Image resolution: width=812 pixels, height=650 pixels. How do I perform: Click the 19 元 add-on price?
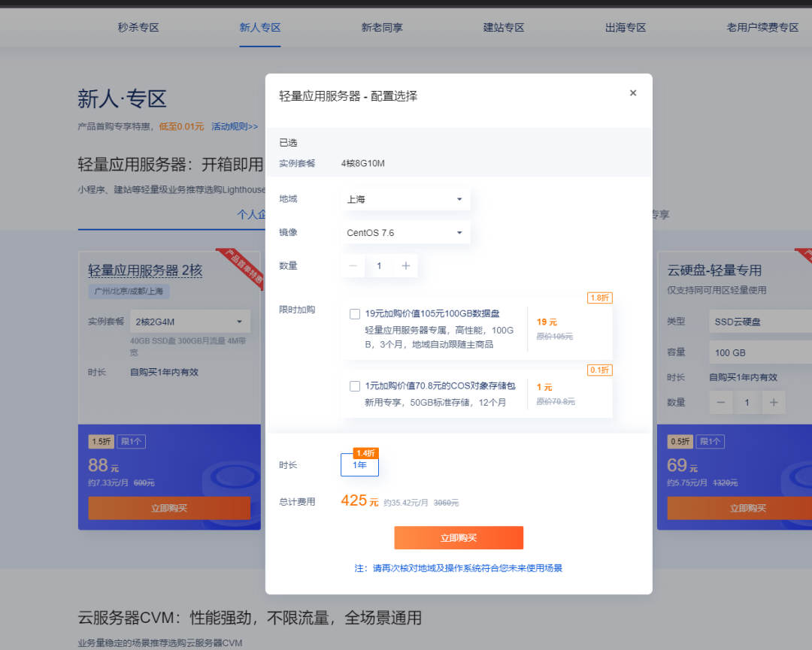(547, 322)
